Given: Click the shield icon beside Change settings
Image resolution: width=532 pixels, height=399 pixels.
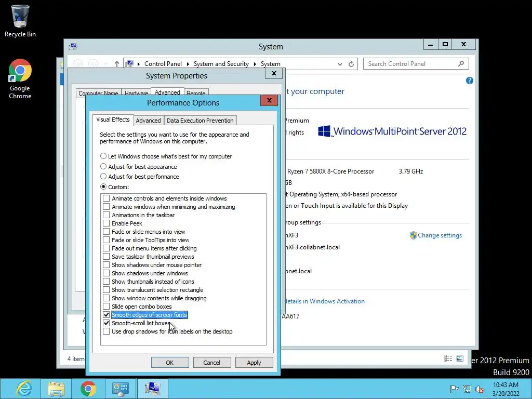Looking at the screenshot, I should pyautogui.click(x=413, y=235).
